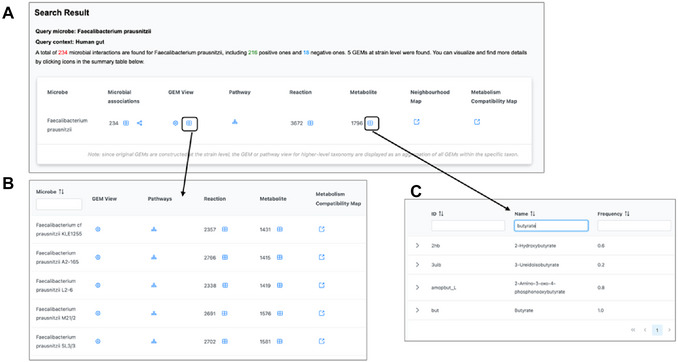The height and width of the screenshot is (362, 678).
Task: Open the Neighbourhood Map link icon
Action: (416, 122)
